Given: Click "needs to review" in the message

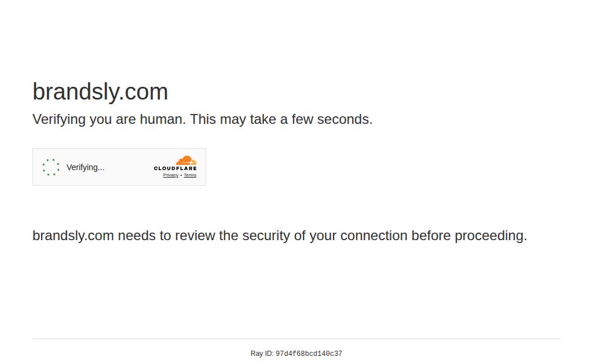Looking at the screenshot, I should (166, 236).
